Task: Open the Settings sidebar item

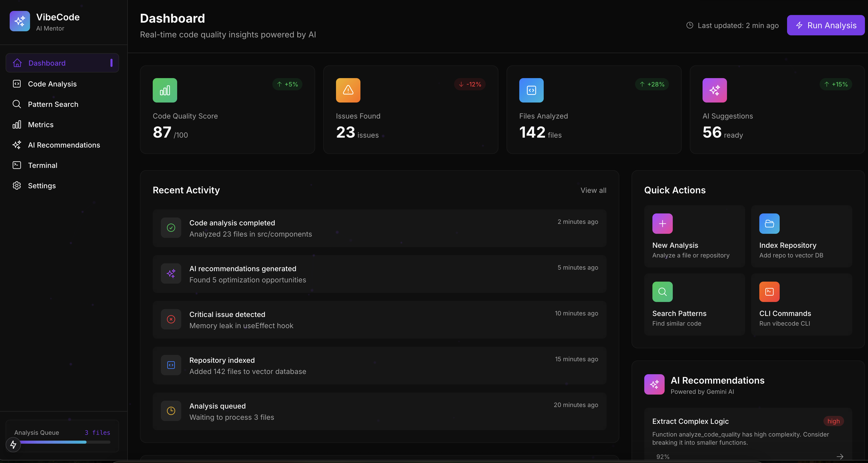Action: (x=42, y=186)
